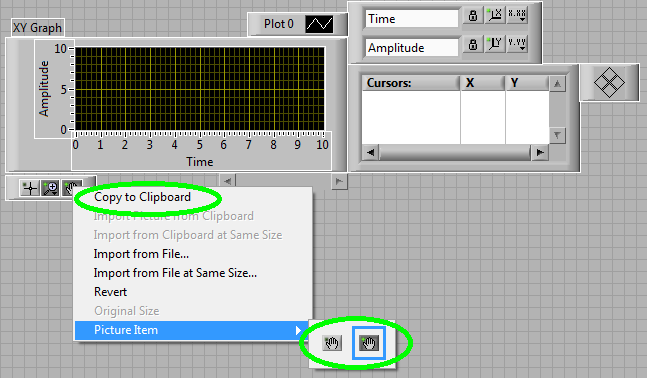Open the X scale format dropdown

[517, 16]
